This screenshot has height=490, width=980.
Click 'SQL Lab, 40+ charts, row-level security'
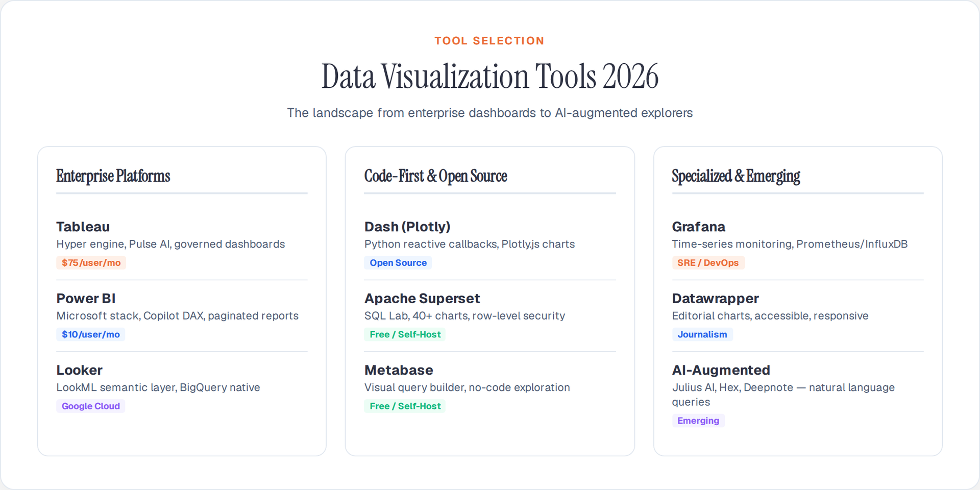pyautogui.click(x=464, y=316)
